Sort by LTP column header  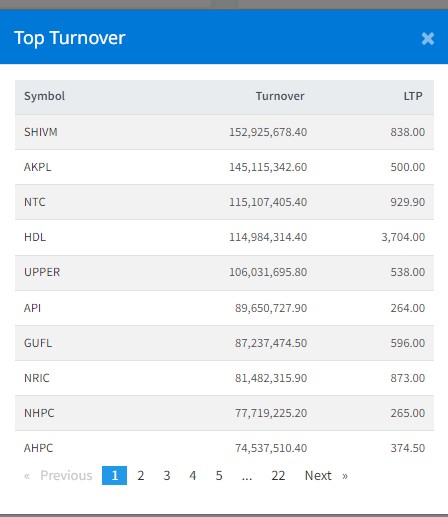click(413, 96)
